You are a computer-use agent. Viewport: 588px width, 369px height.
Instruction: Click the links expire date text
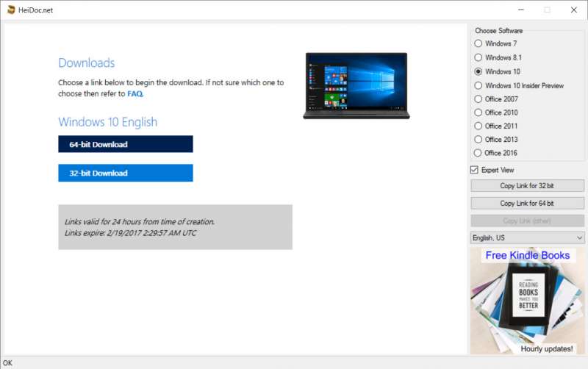(131, 233)
